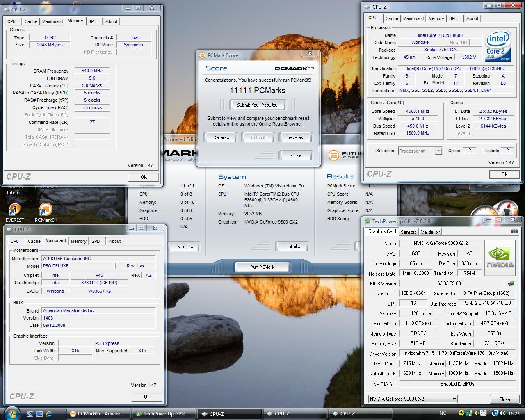Click the GPU-Z title bar icon

[x=367, y=221]
